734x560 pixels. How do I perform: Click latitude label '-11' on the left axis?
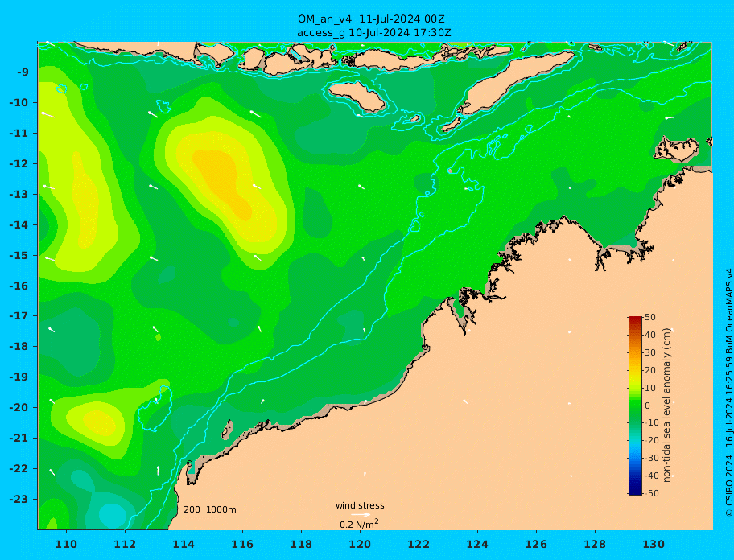tap(19, 134)
